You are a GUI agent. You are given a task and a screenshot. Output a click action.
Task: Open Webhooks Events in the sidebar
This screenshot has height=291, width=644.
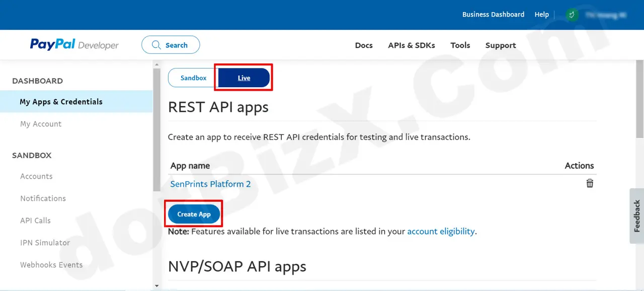point(51,265)
